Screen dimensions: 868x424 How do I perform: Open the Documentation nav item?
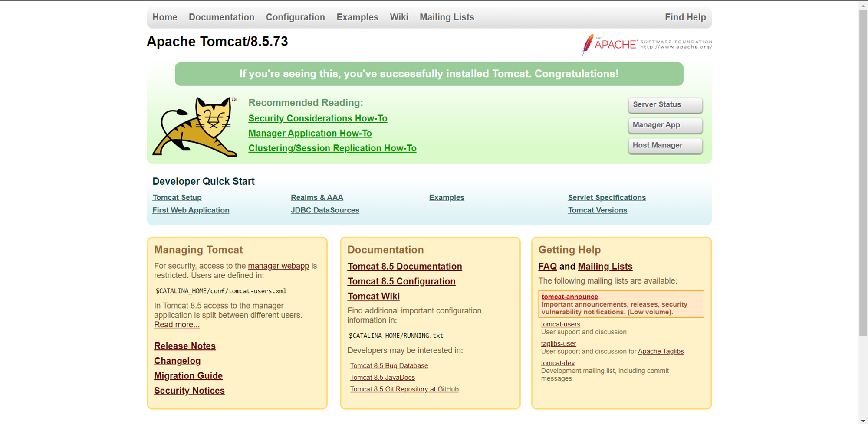pos(221,17)
